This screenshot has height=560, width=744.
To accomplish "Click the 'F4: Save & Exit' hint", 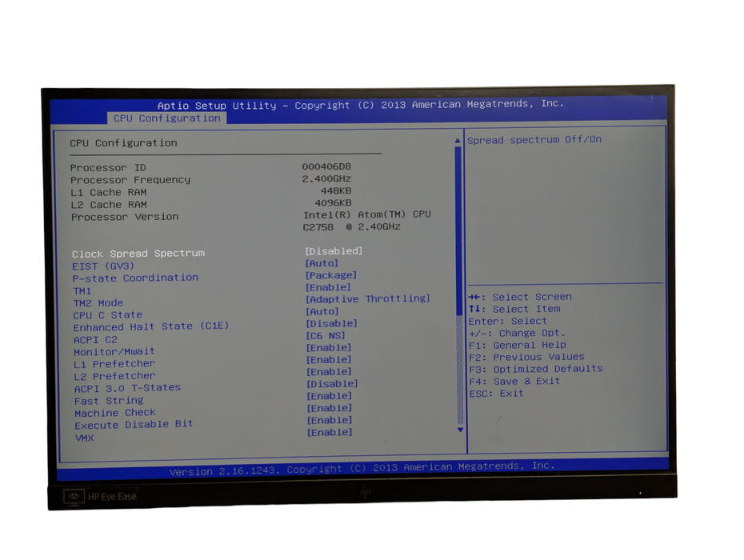I will click(x=515, y=381).
